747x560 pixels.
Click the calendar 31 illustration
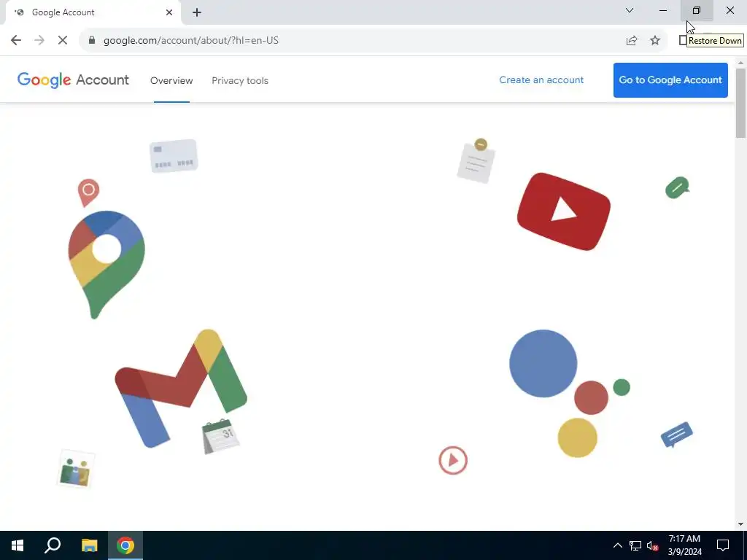[x=220, y=436]
